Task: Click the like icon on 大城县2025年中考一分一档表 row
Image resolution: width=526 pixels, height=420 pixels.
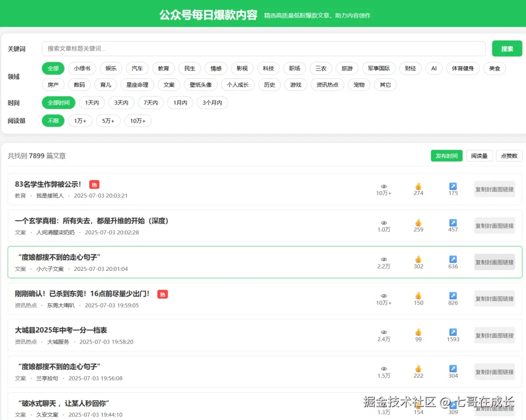Action: tap(418, 332)
